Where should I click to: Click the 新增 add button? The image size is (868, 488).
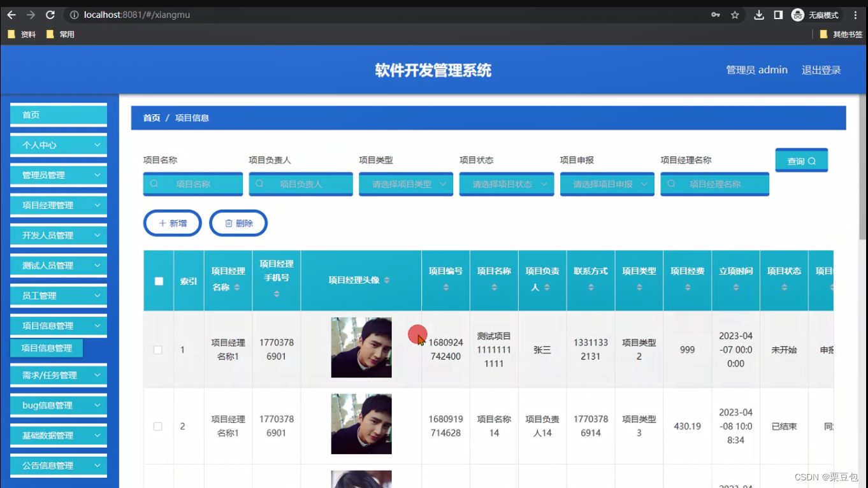point(173,223)
